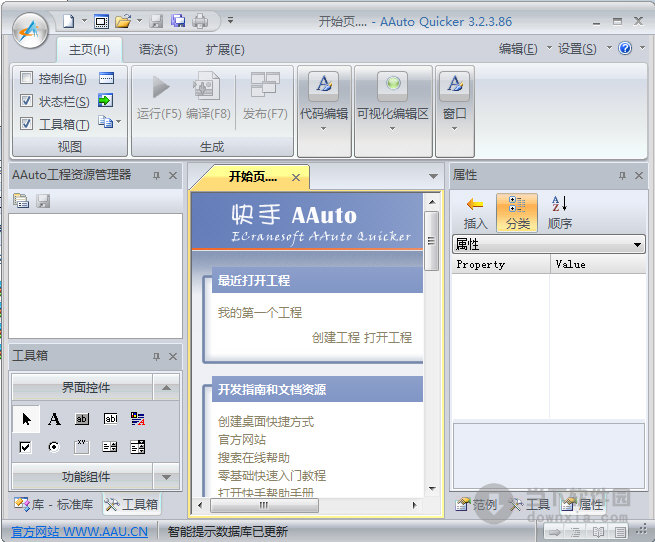Viewport: 655px width, 542px height.
Task: Click the 创建工程 link
Action: (x=335, y=337)
